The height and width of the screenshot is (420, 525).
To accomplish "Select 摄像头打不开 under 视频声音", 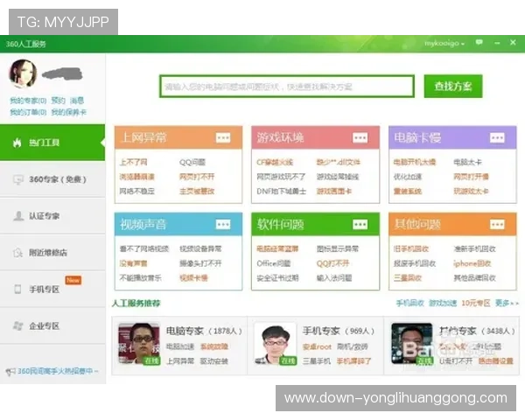I will coord(200,263).
